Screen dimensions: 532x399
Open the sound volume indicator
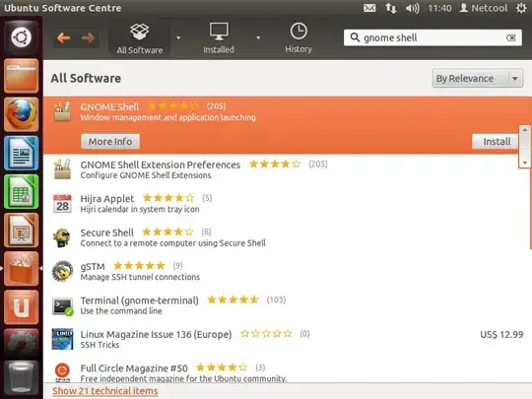pyautogui.click(x=413, y=8)
